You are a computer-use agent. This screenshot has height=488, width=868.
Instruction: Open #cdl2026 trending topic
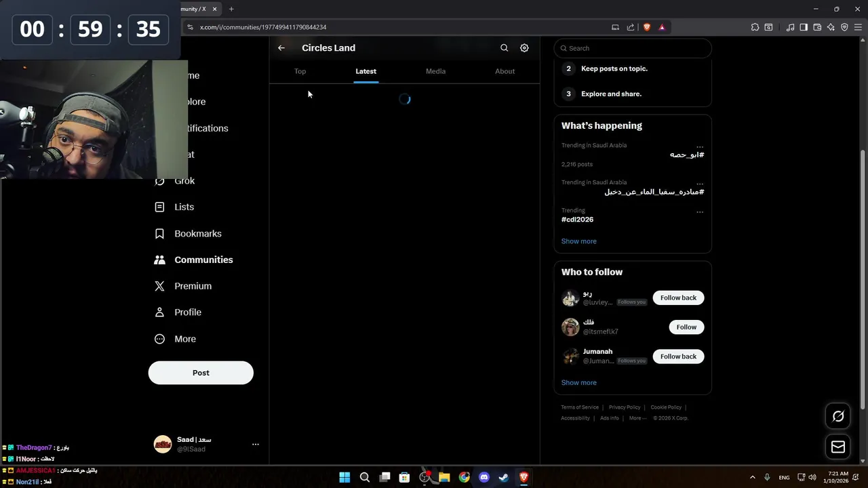[x=577, y=220]
